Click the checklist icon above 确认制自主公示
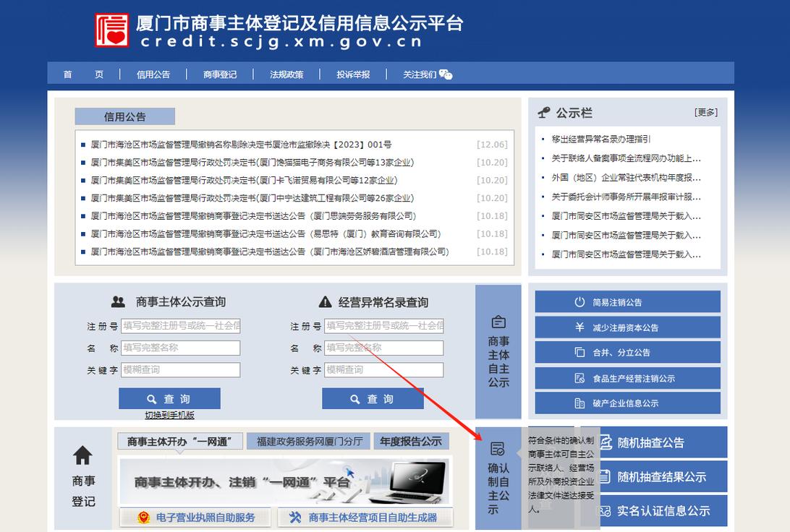This screenshot has width=790, height=532. point(499,448)
